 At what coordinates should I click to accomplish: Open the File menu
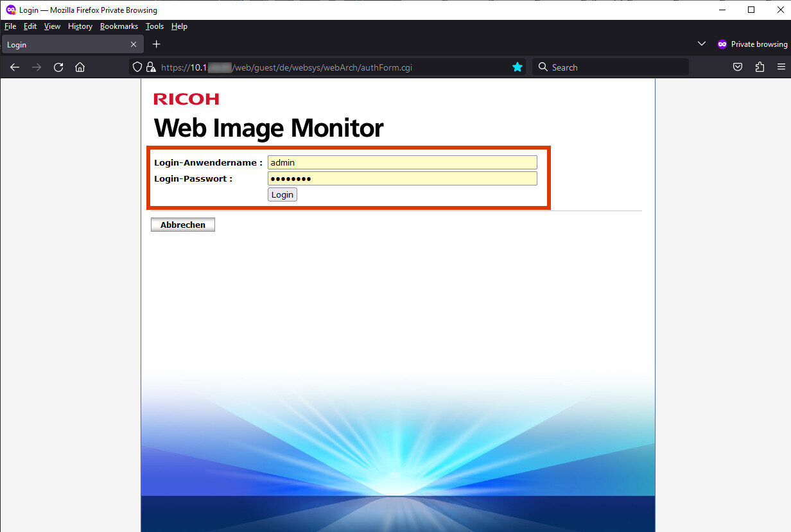click(x=10, y=26)
